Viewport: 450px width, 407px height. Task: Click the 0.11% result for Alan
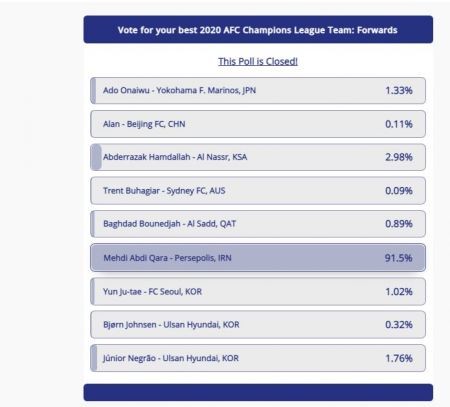coord(399,124)
